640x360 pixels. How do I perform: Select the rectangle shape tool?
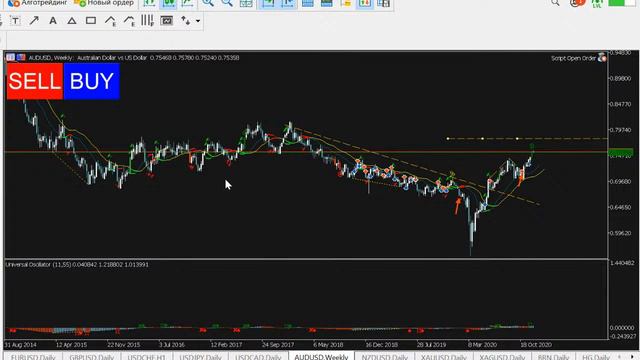click(91, 20)
